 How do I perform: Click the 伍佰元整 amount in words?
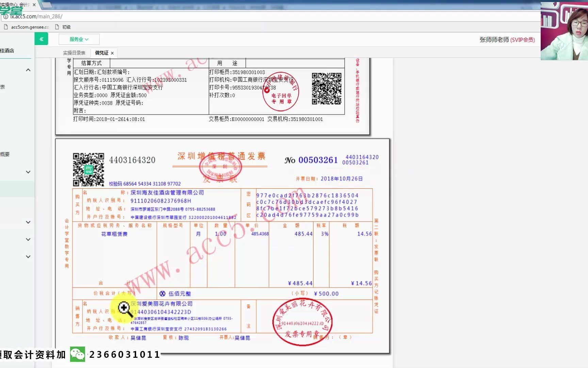[180, 294]
